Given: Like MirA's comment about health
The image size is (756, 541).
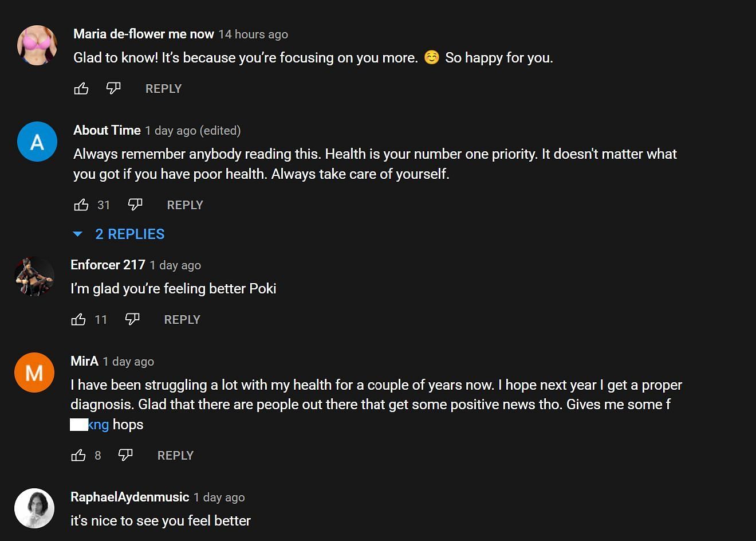Looking at the screenshot, I should 78,456.
